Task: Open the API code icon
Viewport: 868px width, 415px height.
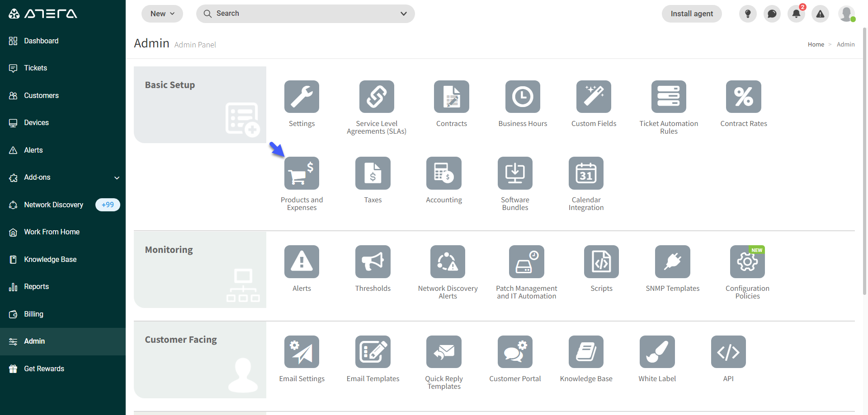Action: (728, 352)
